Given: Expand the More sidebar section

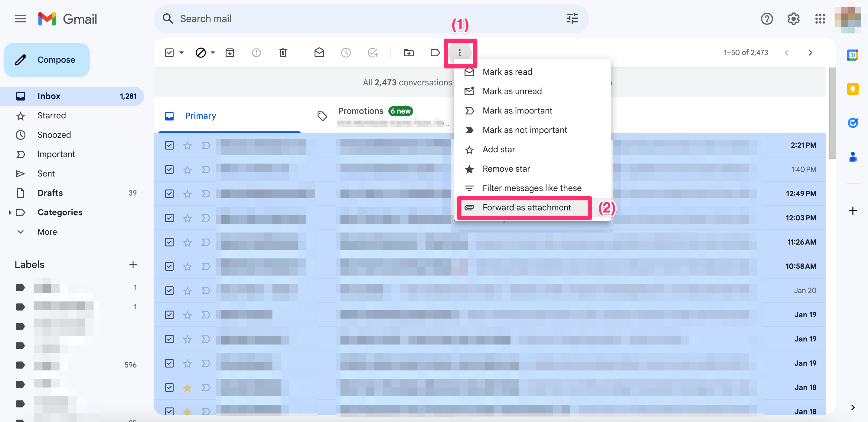Looking at the screenshot, I should (x=47, y=232).
